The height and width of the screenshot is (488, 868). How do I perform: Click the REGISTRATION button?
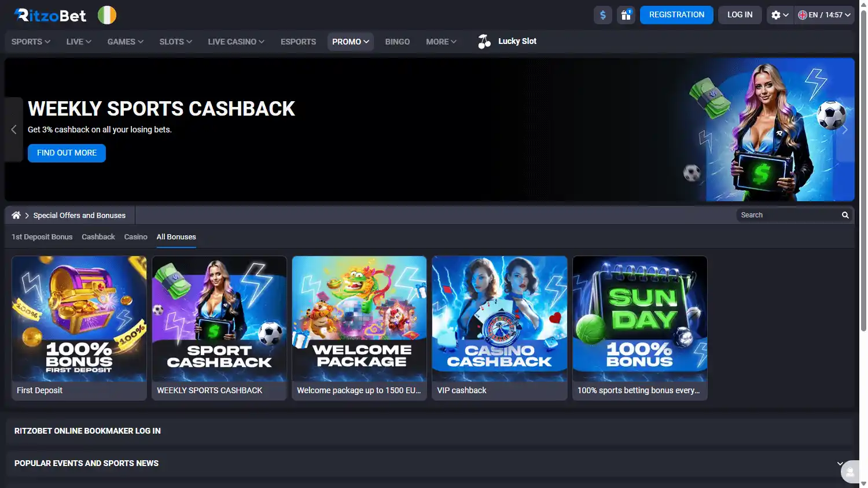tap(676, 15)
